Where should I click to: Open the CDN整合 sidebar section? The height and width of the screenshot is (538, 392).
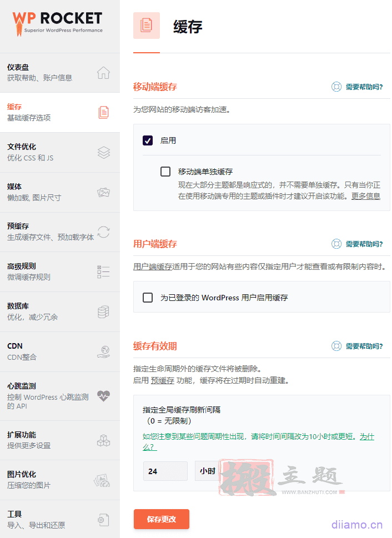60,351
